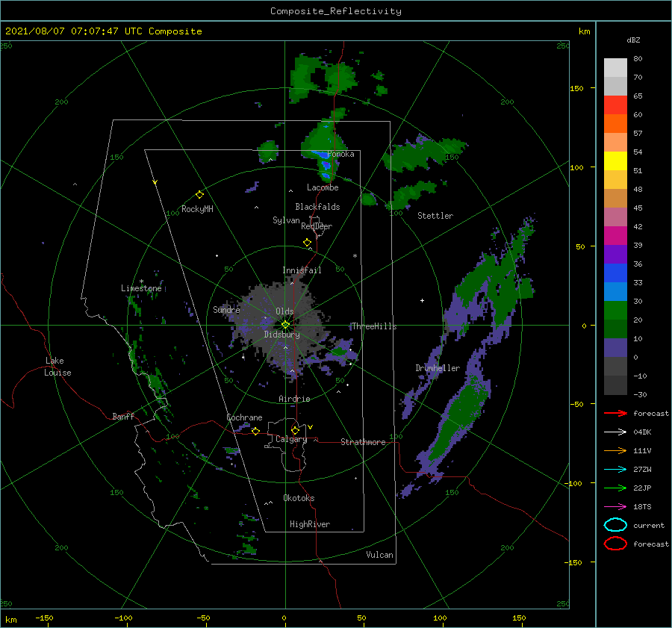The width and height of the screenshot is (672, 628).
Task: Click the Calgary label
Action: coord(291,439)
